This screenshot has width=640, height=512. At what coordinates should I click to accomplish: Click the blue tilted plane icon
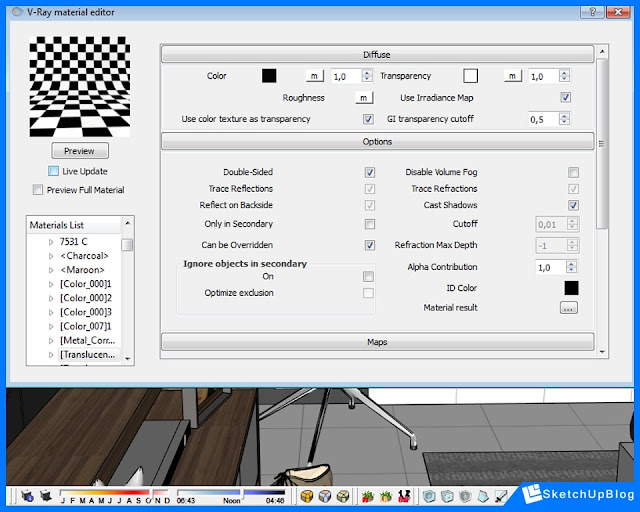click(483, 496)
